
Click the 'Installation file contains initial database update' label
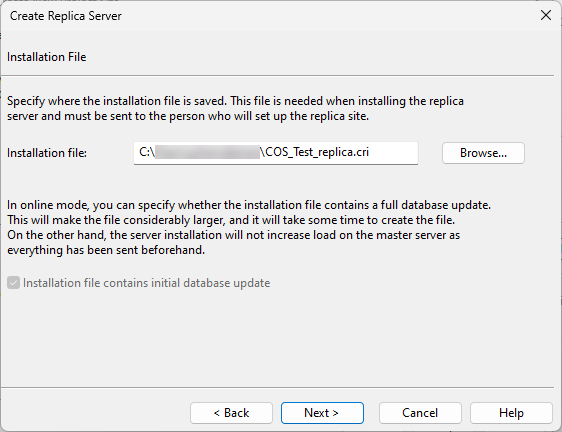pos(146,283)
